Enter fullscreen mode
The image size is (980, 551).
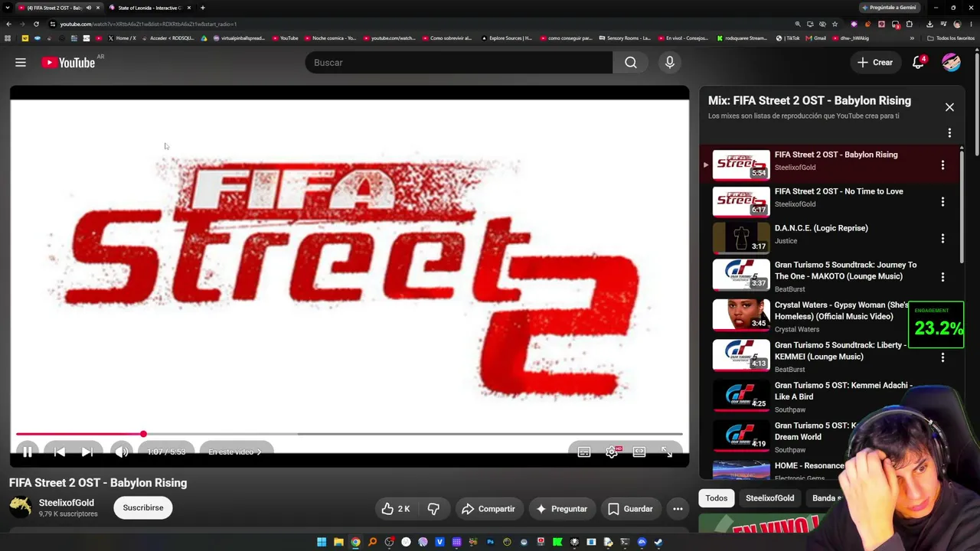(667, 452)
